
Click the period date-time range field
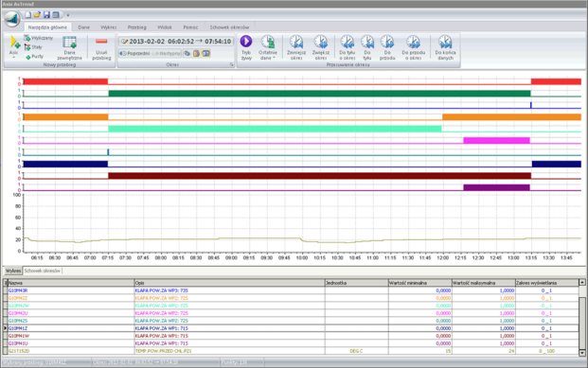click(176, 42)
